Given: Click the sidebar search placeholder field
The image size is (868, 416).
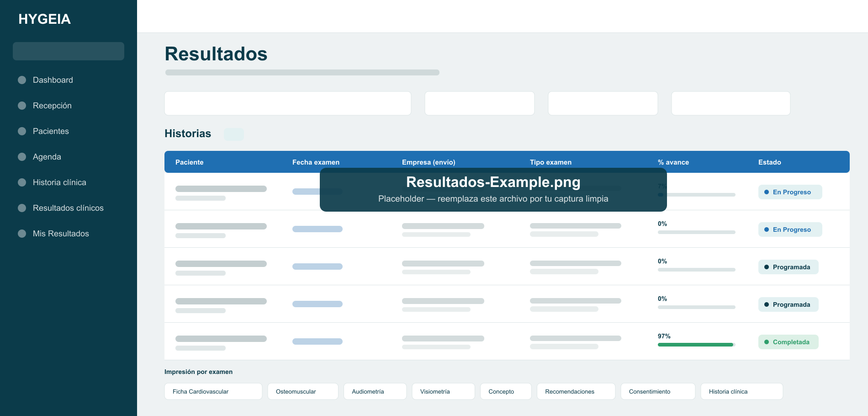Looking at the screenshot, I should 69,51.
